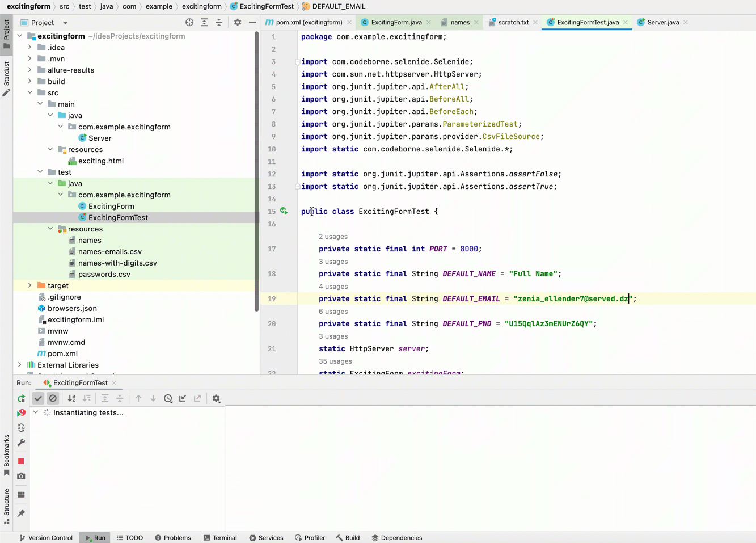Expand target folder
Image resolution: width=756 pixels, height=543 pixels.
click(30, 285)
